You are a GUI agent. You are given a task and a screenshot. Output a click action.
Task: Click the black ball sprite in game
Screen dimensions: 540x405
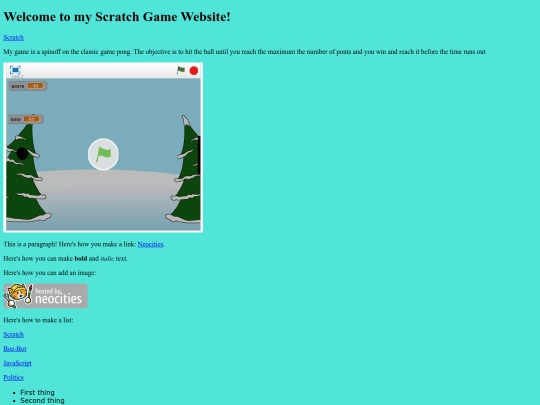tap(22, 154)
